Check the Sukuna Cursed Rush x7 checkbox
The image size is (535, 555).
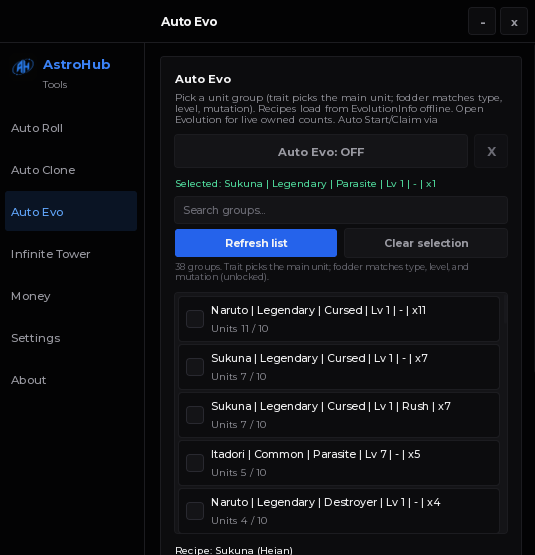195,415
